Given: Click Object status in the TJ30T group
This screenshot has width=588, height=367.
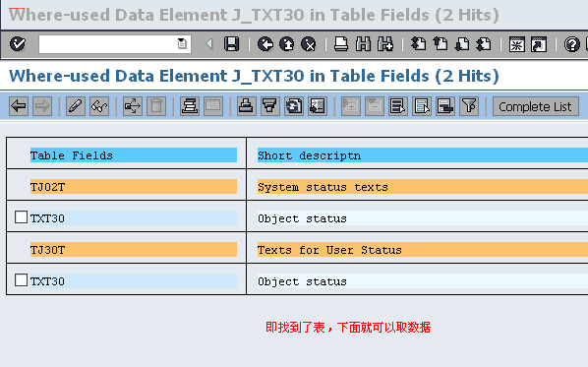Looking at the screenshot, I should coord(302,281).
